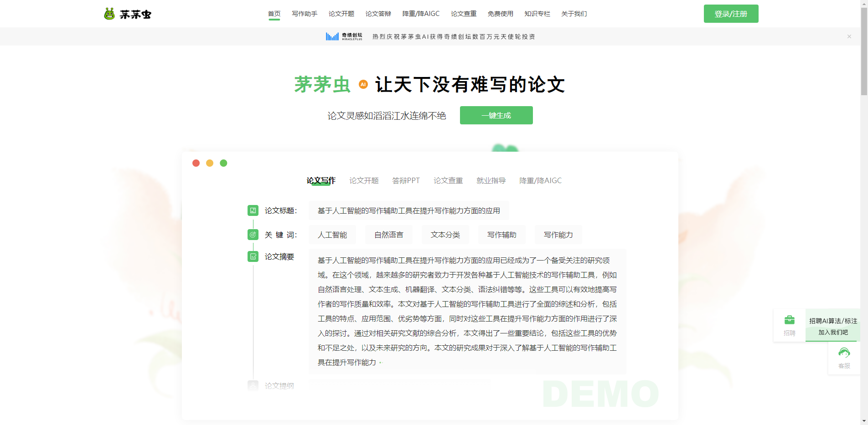The width and height of the screenshot is (868, 425).
Task: Switch to 论文开题 demo tab
Action: [364, 180]
